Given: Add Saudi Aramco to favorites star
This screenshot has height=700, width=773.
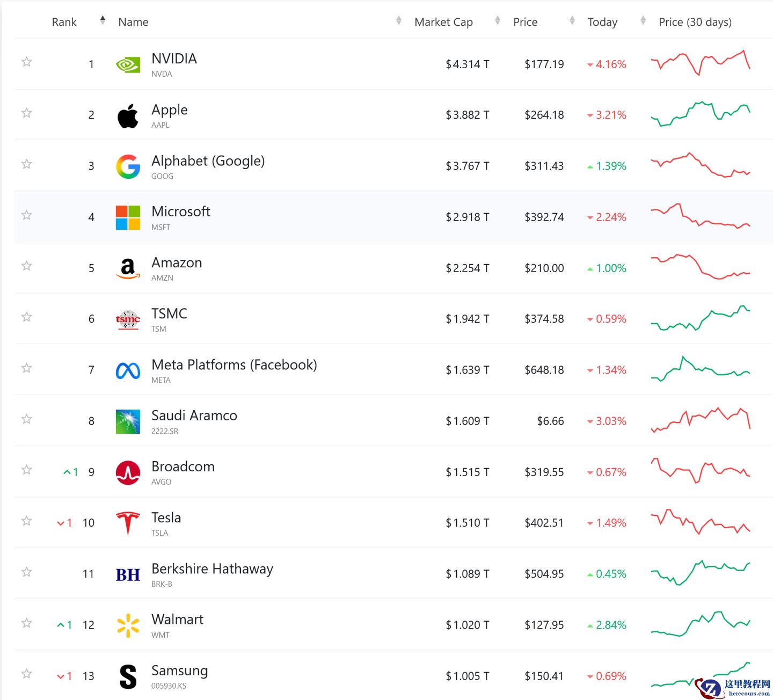Looking at the screenshot, I should pos(26,419).
